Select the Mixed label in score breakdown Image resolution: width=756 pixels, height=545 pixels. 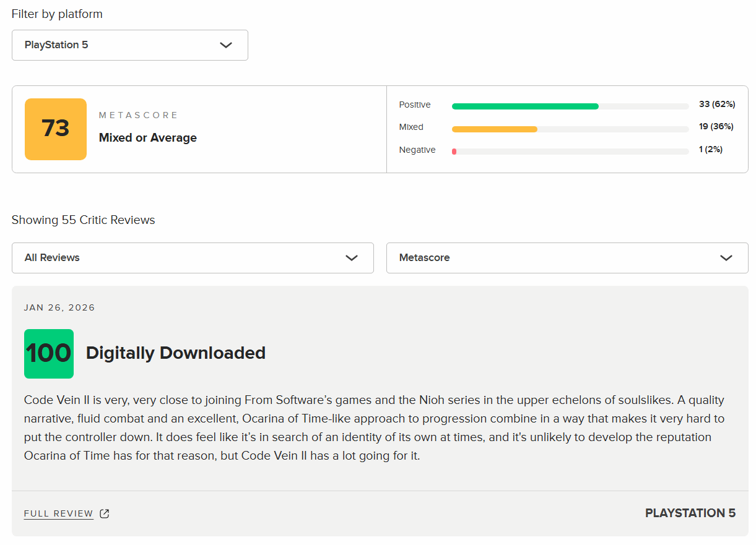(411, 127)
